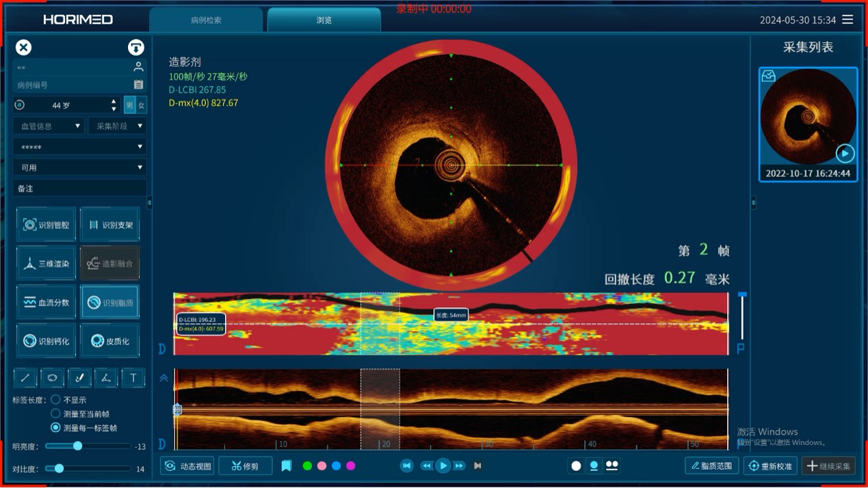Image resolution: width=868 pixels, height=488 pixels.
Task: Click the 对比度 contrast slider handle
Action: [60, 469]
